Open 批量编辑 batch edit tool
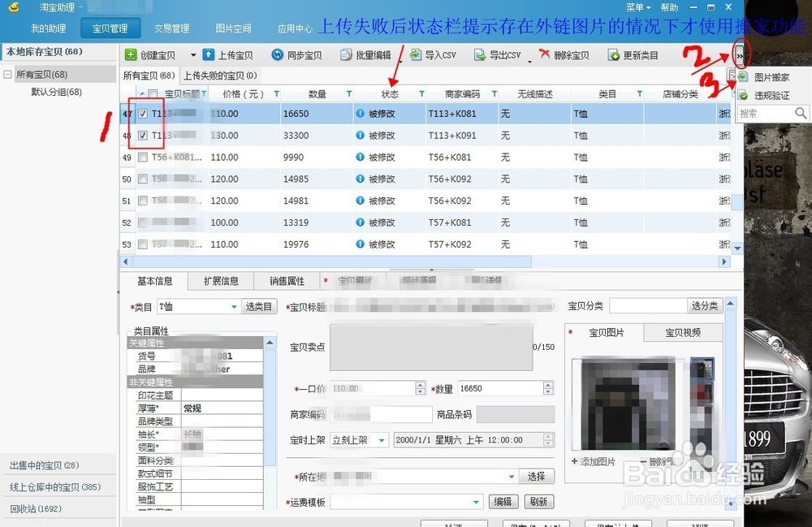 [x=347, y=54]
